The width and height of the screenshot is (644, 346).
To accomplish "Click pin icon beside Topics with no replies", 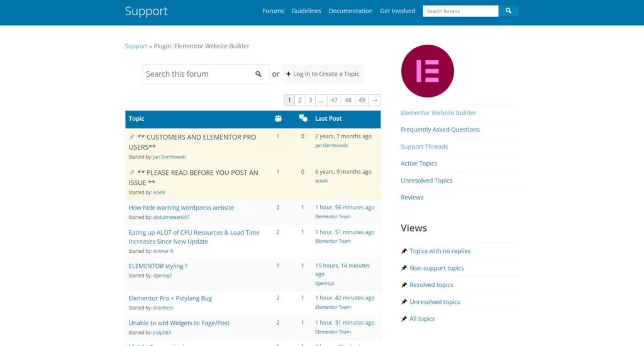I will 404,251.
